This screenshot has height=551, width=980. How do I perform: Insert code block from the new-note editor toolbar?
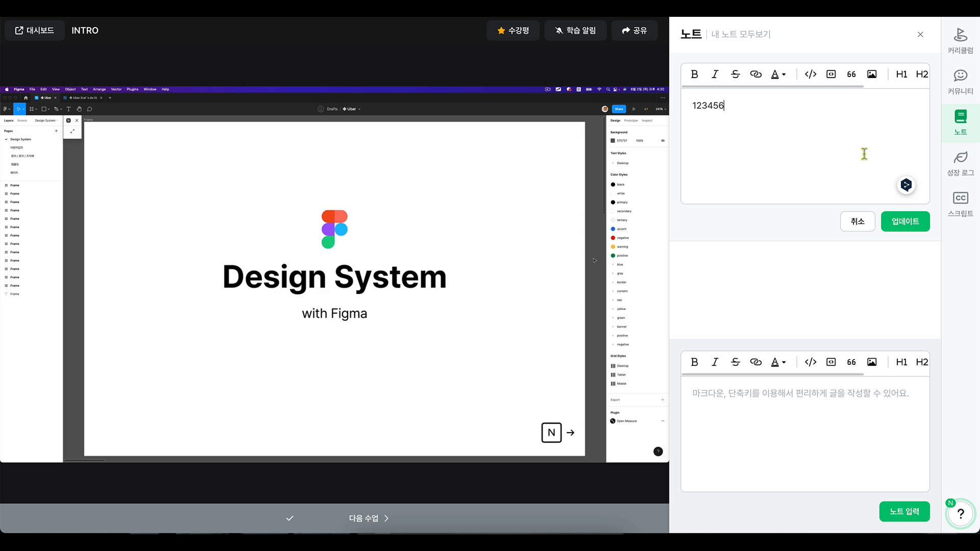coord(831,362)
